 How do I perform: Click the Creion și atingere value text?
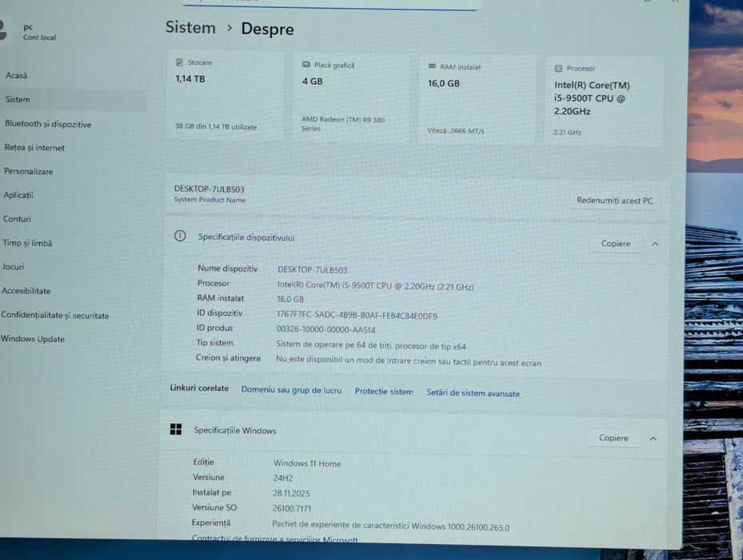[x=409, y=362]
